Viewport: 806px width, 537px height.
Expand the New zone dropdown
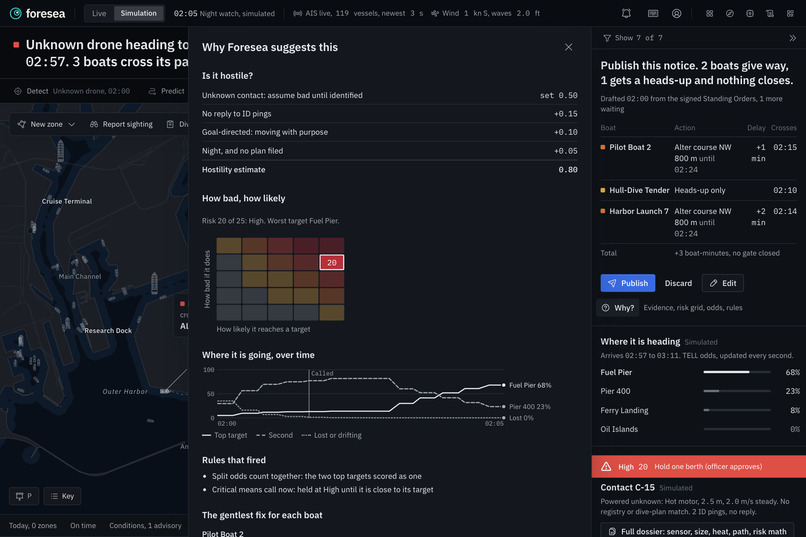point(71,124)
